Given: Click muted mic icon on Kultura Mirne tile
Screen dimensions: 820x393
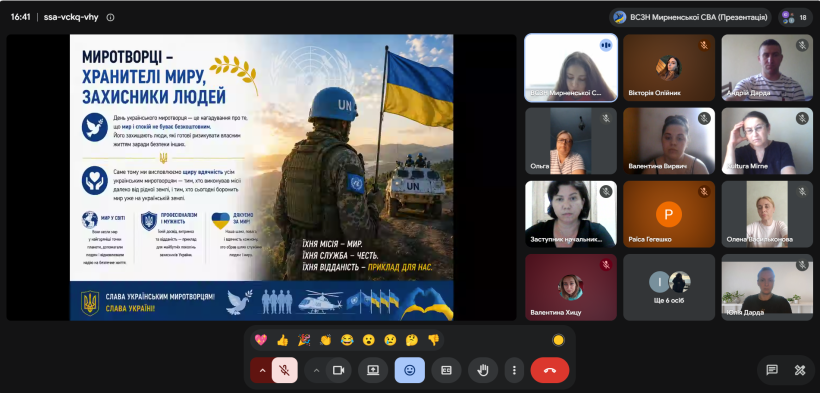Looking at the screenshot, I should point(802,118).
